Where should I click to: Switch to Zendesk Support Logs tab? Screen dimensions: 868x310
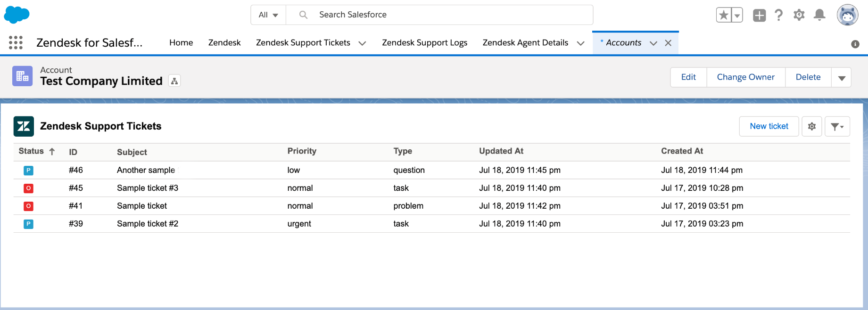click(x=424, y=42)
